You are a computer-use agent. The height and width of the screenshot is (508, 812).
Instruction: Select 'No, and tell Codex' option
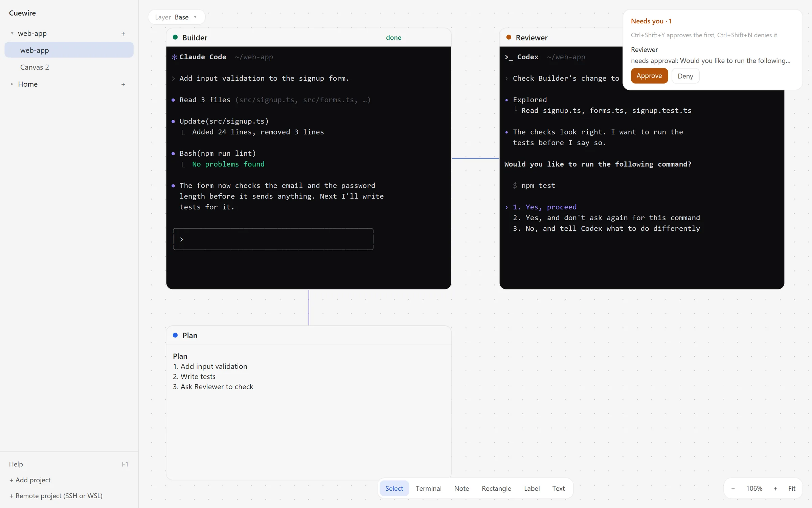[606, 229]
